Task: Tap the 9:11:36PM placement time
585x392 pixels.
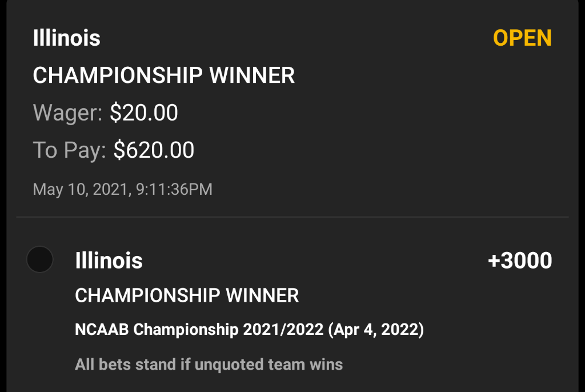Action: 174,189
